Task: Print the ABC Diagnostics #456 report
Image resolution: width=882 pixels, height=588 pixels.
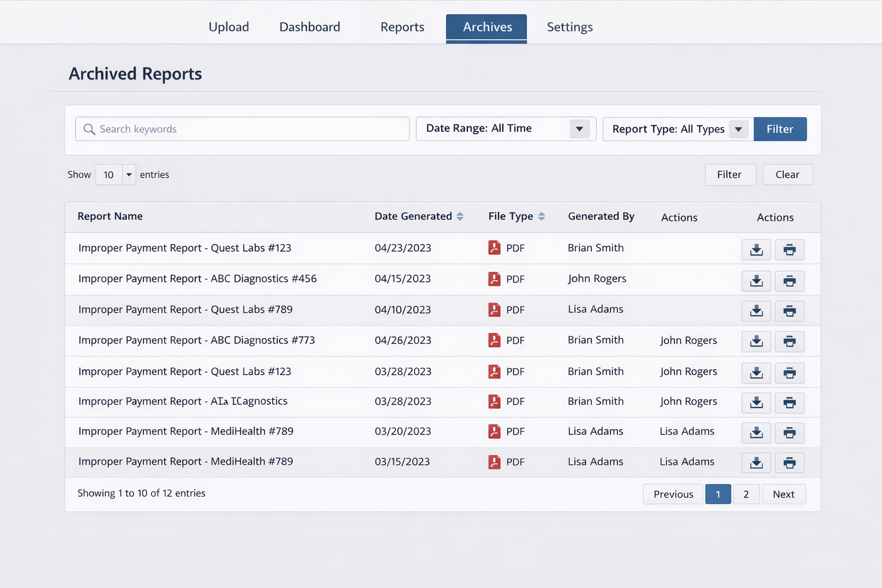Action: pos(790,281)
